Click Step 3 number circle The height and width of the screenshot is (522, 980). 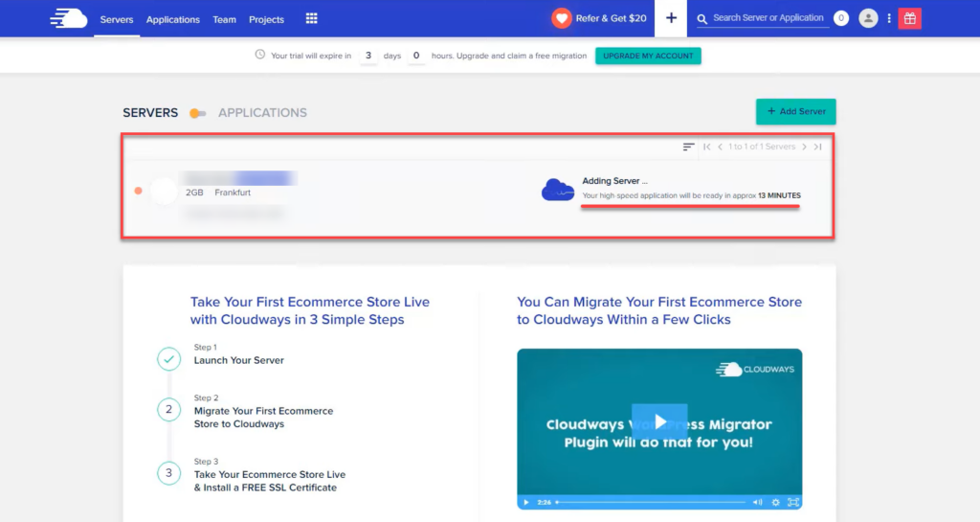point(168,473)
